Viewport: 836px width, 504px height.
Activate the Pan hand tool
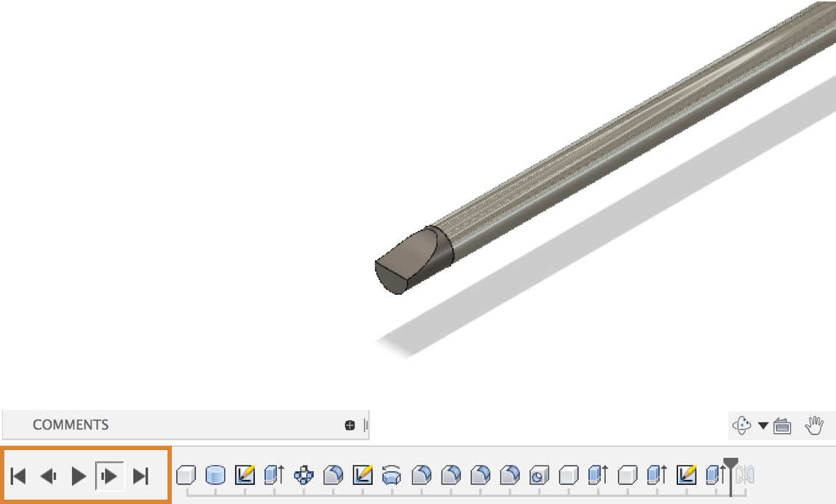(814, 425)
